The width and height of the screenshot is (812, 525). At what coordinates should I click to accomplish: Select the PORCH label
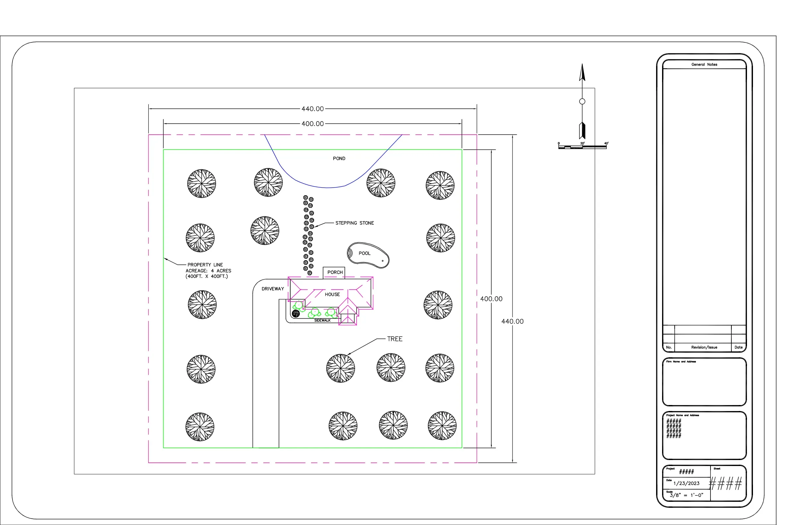[x=335, y=272]
